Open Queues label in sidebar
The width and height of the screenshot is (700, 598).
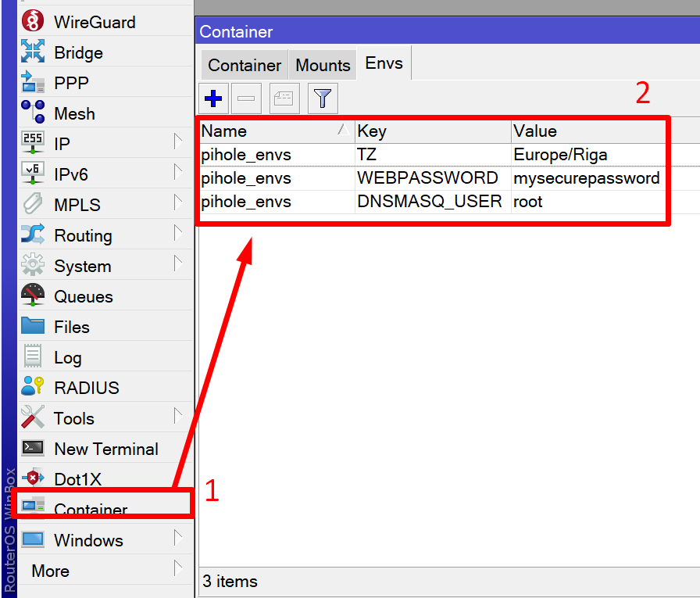pos(84,296)
